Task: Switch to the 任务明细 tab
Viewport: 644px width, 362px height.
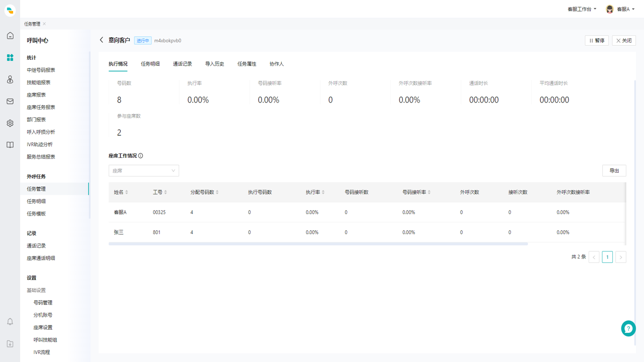Action: point(150,64)
